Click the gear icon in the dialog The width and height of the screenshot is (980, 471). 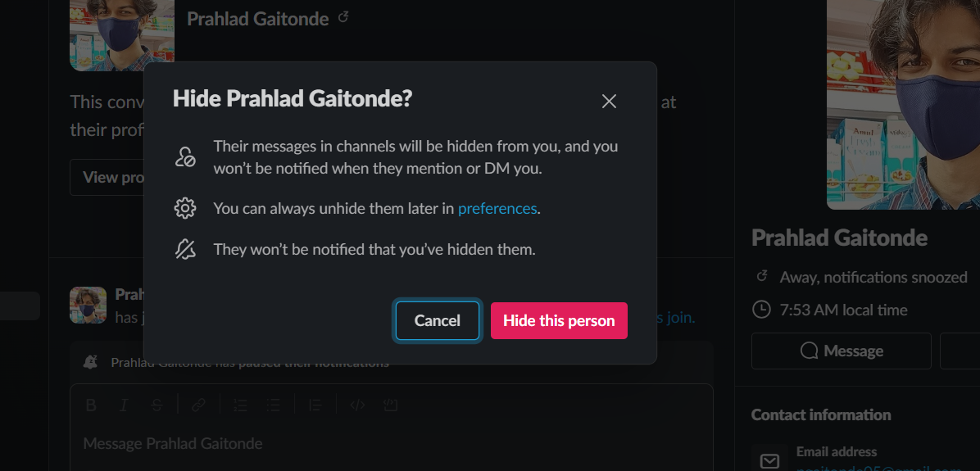(x=185, y=208)
